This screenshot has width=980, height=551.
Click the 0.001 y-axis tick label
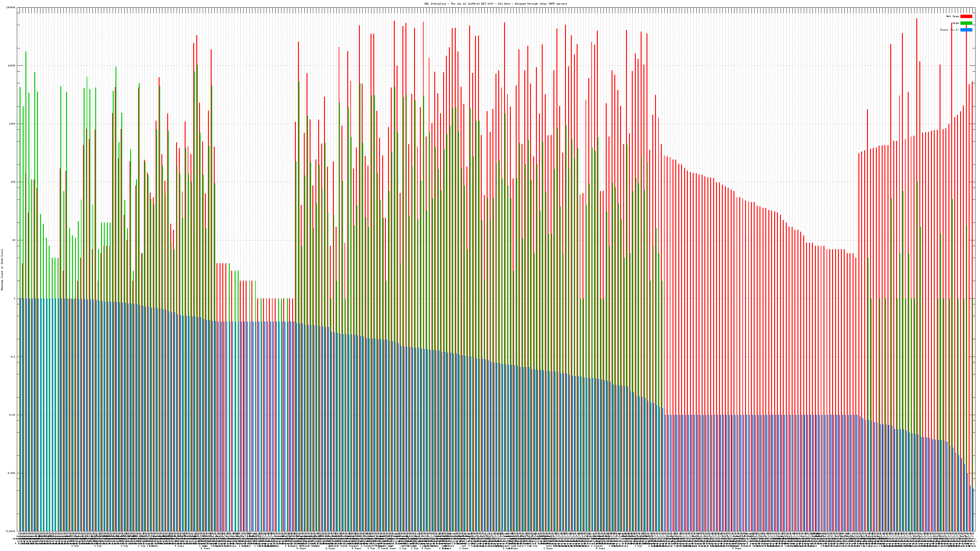pos(12,473)
